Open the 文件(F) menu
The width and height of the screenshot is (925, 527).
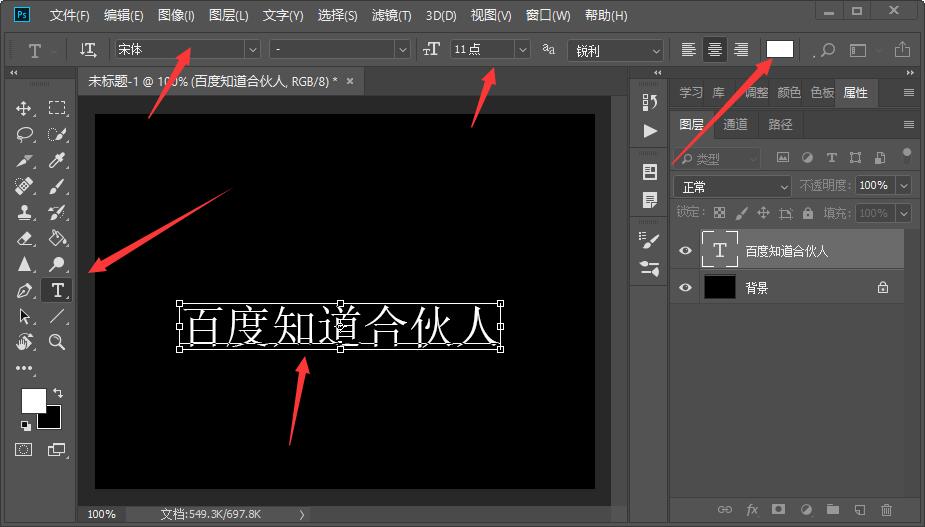pyautogui.click(x=69, y=15)
